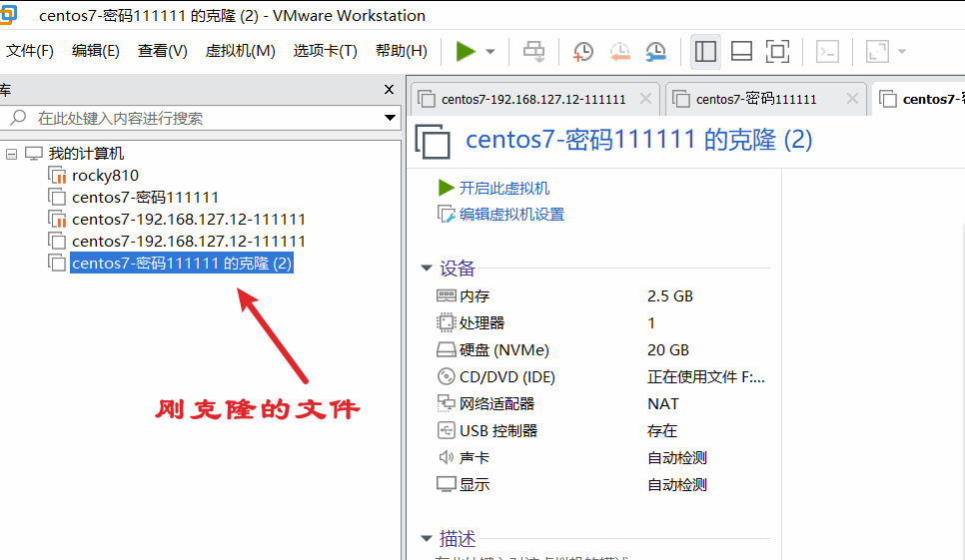
Task: Close the centos7-密码111111 tab
Action: [852, 99]
